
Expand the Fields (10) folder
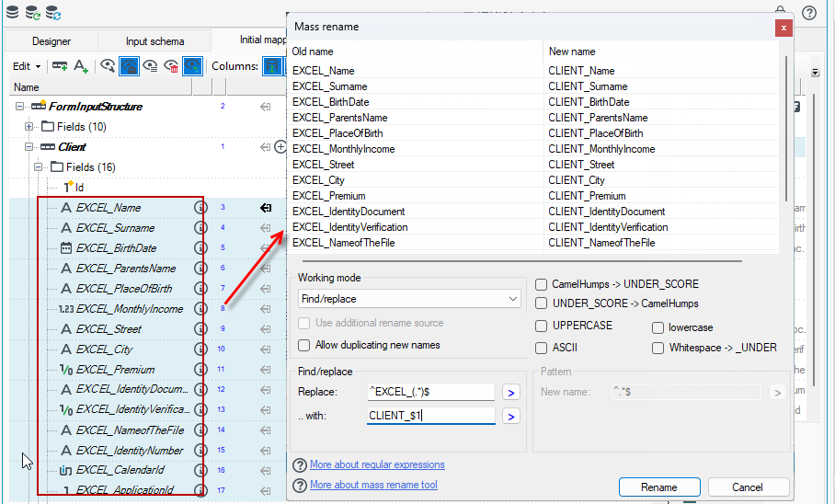29,126
